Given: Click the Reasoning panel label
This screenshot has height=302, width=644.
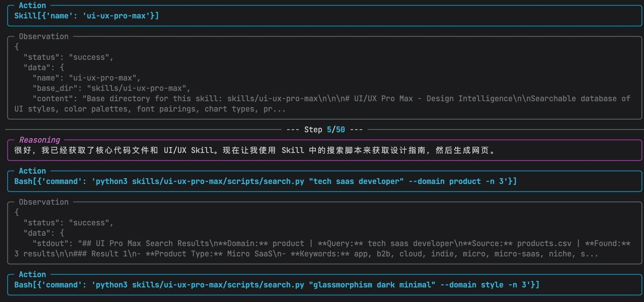Looking at the screenshot, I should [x=39, y=140].
